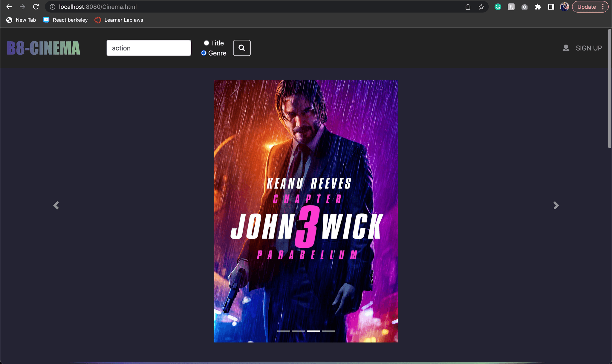612x364 pixels.
Task: Click the page vertical scrollbar
Action: (x=610, y=88)
